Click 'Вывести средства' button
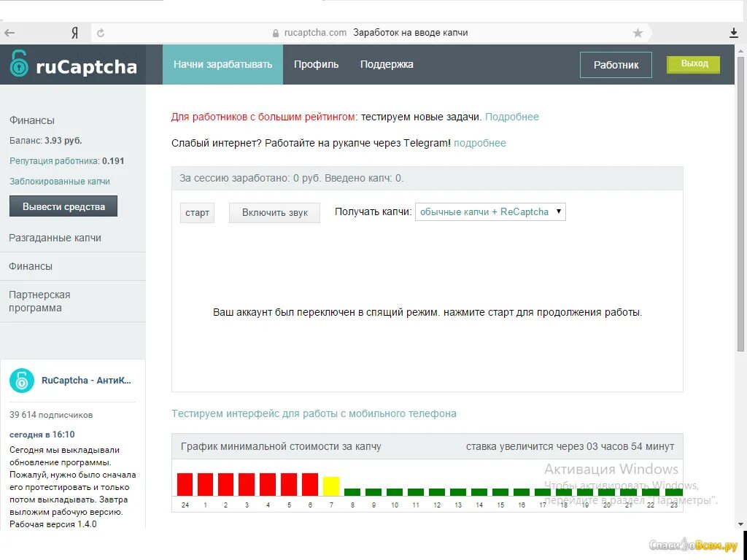This screenshot has height=560, width=747. 63,206
